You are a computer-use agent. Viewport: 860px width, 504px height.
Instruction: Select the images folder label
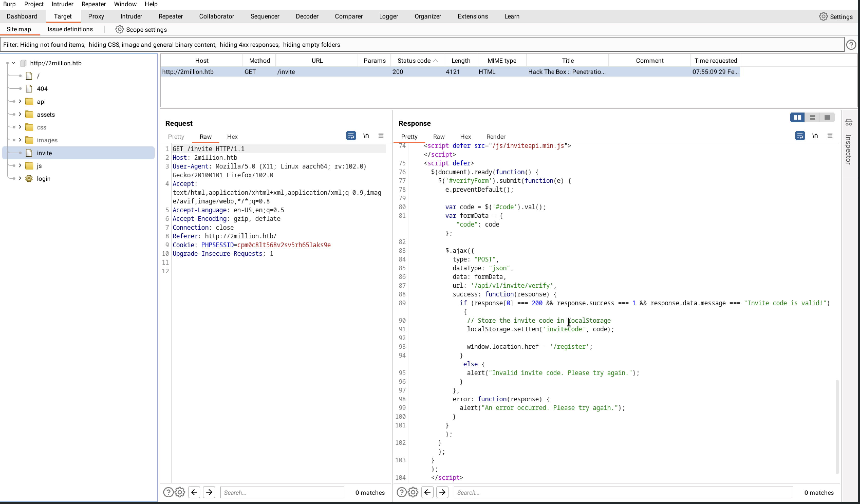pyautogui.click(x=47, y=140)
